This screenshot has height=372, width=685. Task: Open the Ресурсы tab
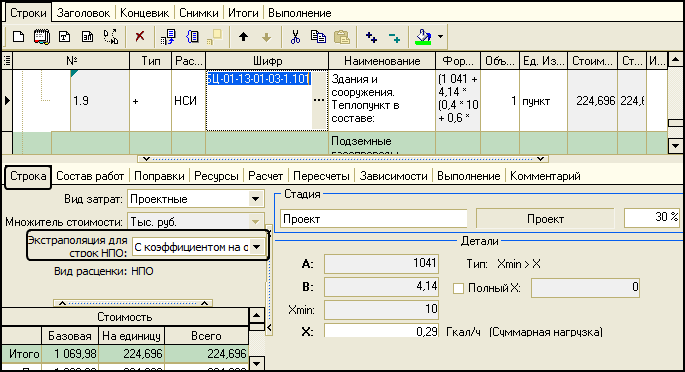point(216,176)
